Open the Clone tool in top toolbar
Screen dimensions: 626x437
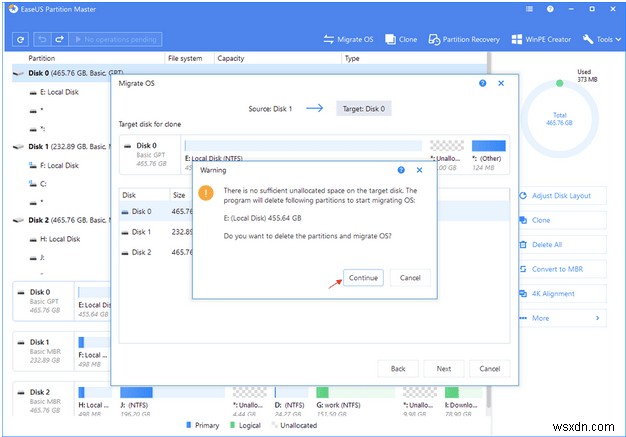[x=401, y=40]
